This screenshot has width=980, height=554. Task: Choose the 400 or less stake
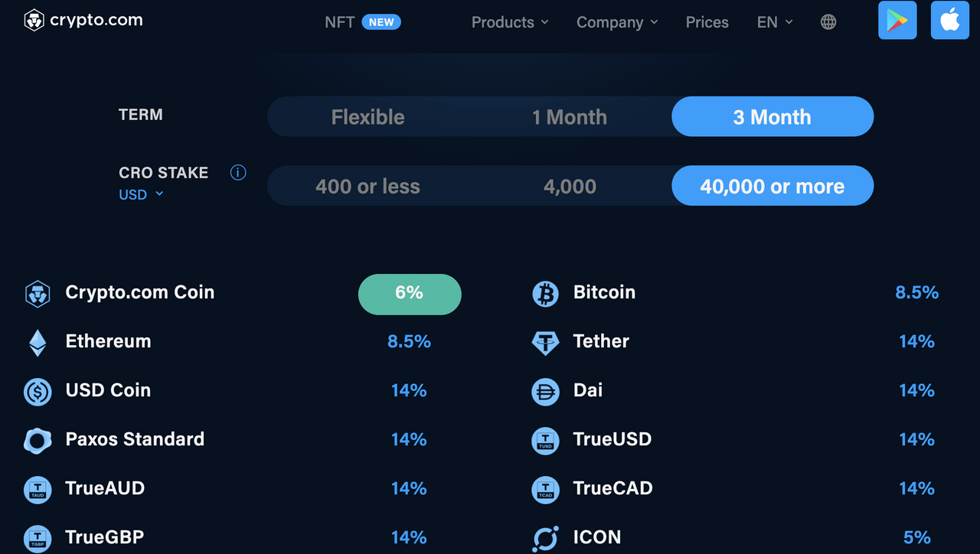click(368, 187)
